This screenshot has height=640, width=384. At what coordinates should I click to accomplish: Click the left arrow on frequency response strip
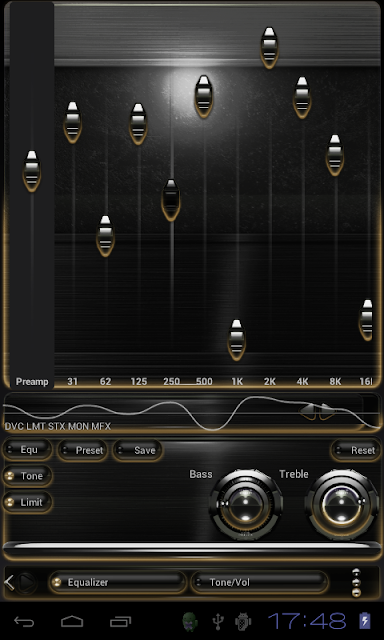click(309, 411)
